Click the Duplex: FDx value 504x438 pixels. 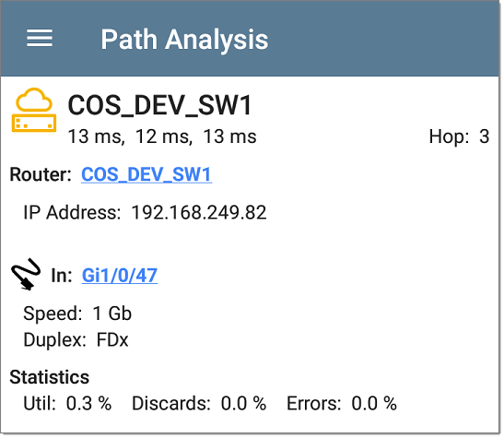pyautogui.click(x=76, y=339)
